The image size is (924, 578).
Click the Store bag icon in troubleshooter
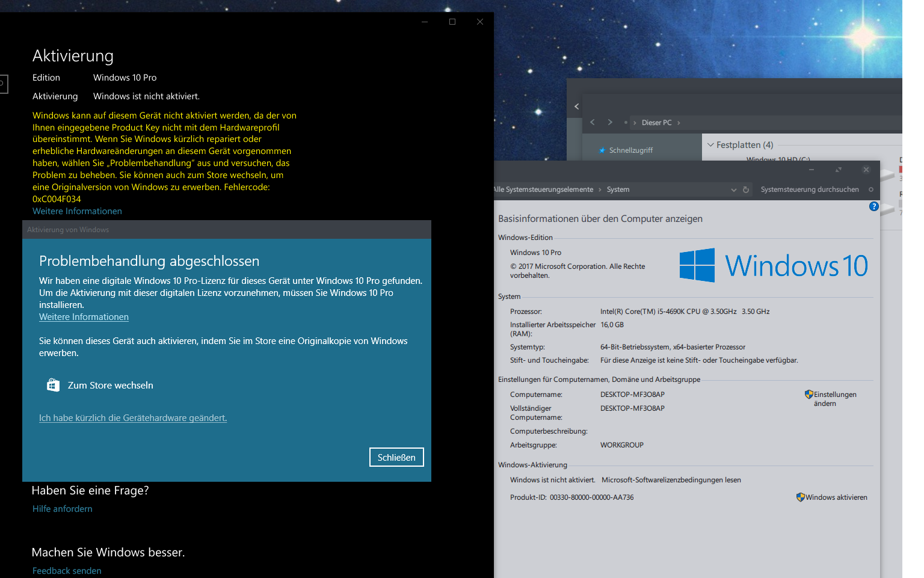pyautogui.click(x=53, y=385)
